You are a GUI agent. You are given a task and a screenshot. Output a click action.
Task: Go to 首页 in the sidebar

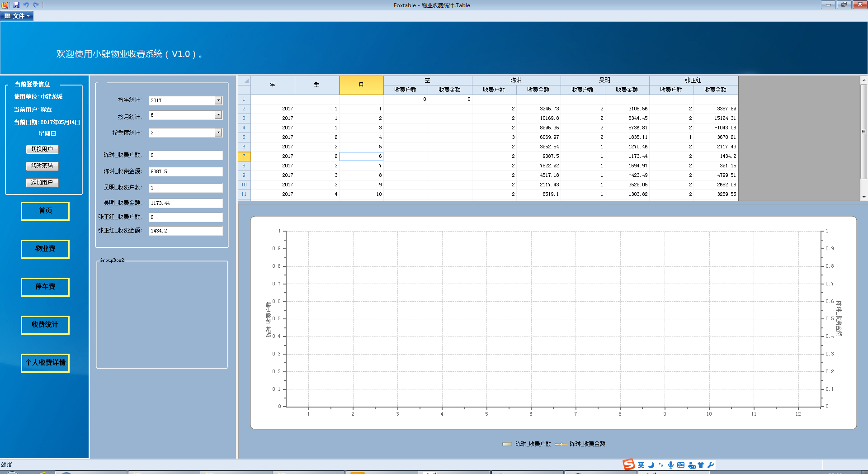(45, 211)
